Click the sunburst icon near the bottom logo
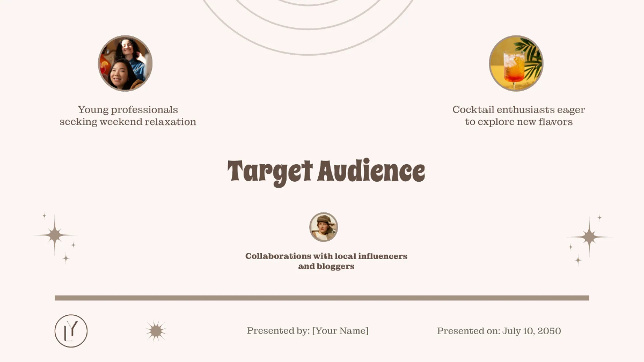644x362 pixels. 155,330
